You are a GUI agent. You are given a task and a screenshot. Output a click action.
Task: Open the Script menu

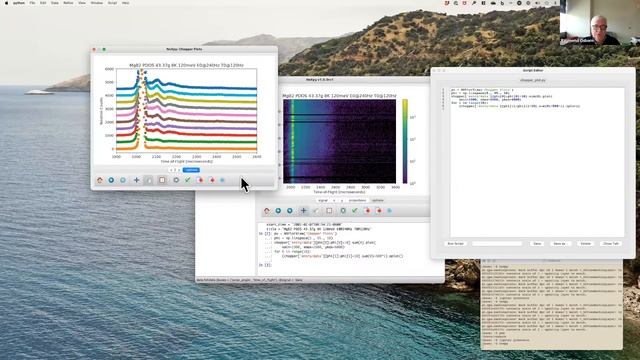tap(112, 3)
